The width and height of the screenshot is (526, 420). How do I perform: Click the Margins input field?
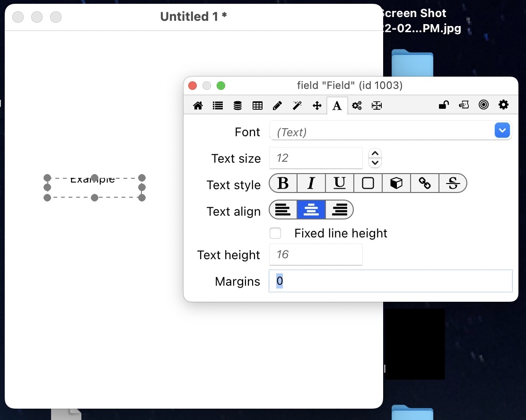point(390,281)
